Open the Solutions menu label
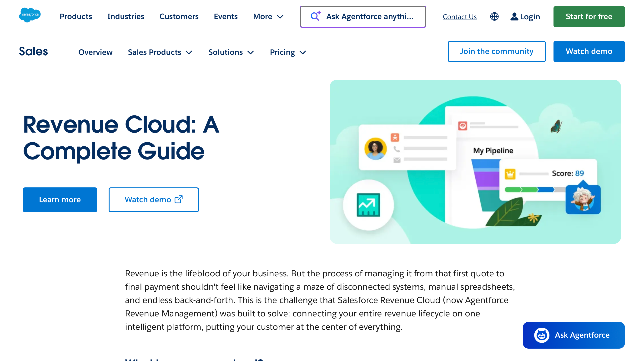 pyautogui.click(x=226, y=52)
